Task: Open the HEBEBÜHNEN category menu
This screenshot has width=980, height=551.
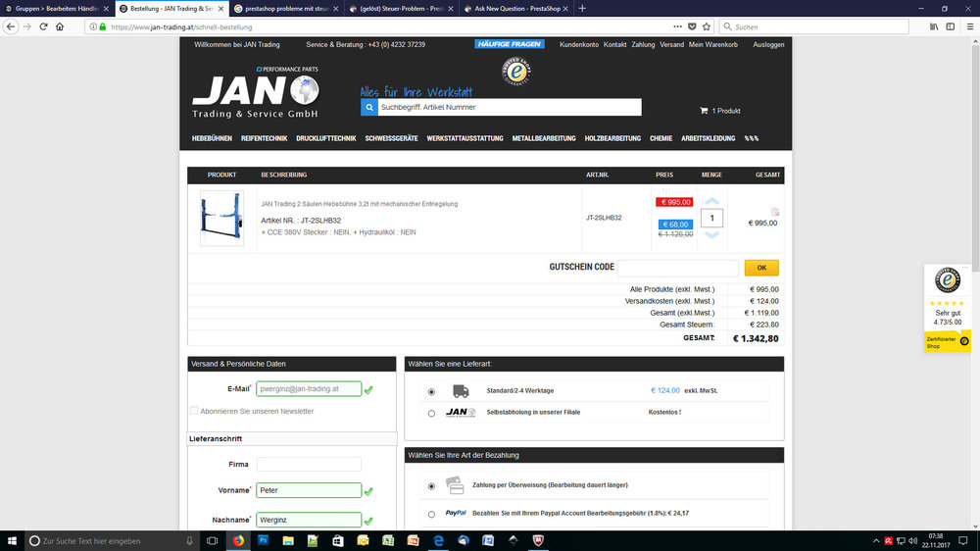Action: pos(212,138)
